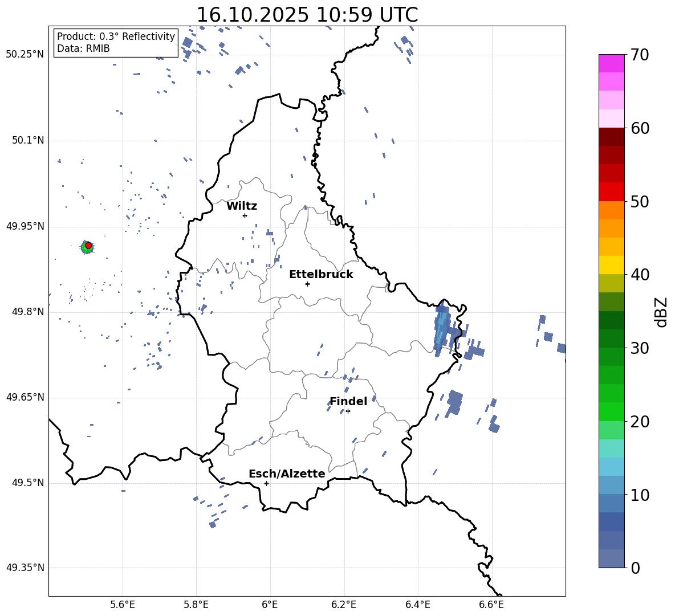Click the 49.95°N latitude label
This screenshot has height=616, width=675.
pyautogui.click(x=25, y=226)
